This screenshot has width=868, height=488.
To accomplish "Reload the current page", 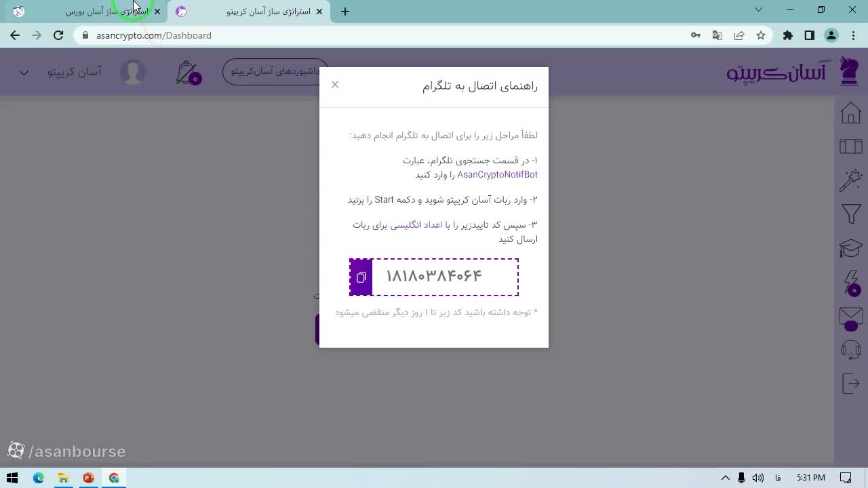I will coord(58,35).
